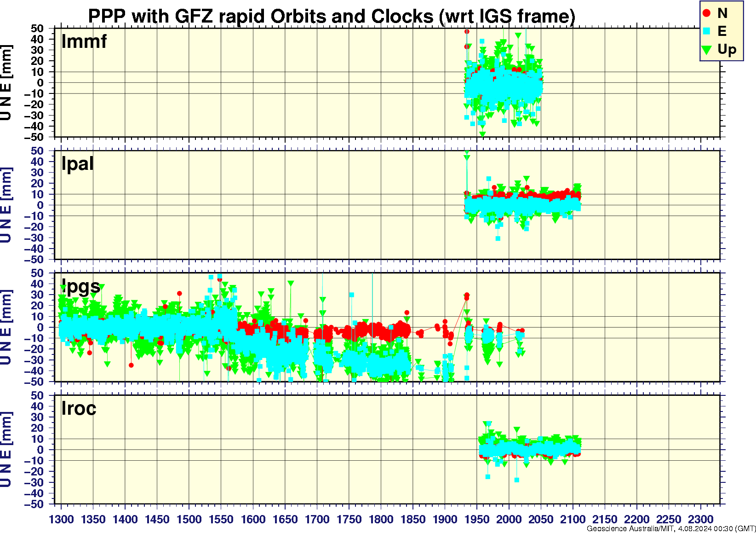
Task: Click the lpgs panel 'U N E [mm]' axis title
Action: point(6,328)
